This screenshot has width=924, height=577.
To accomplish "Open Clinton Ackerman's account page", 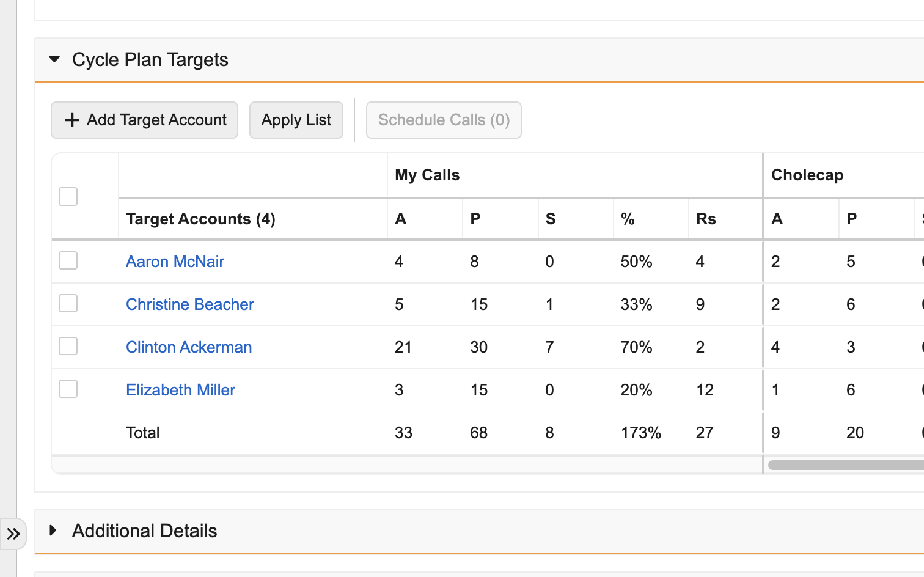I will (189, 347).
